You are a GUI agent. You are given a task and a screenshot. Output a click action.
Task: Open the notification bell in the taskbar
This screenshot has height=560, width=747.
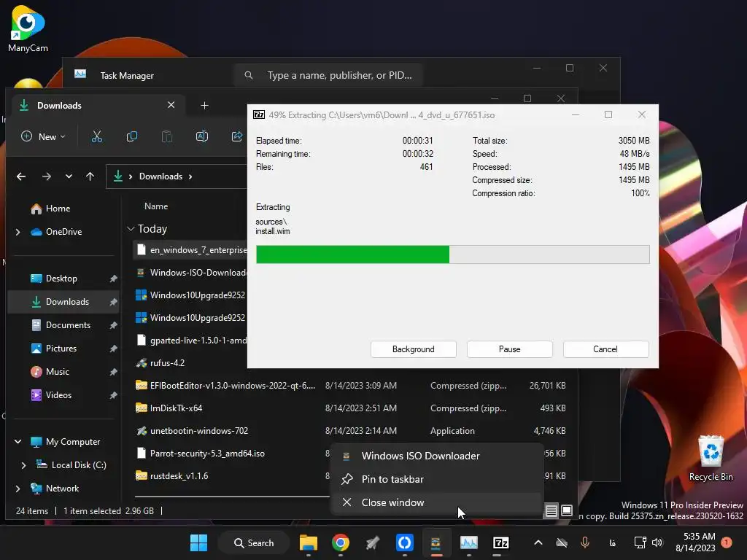726,542
